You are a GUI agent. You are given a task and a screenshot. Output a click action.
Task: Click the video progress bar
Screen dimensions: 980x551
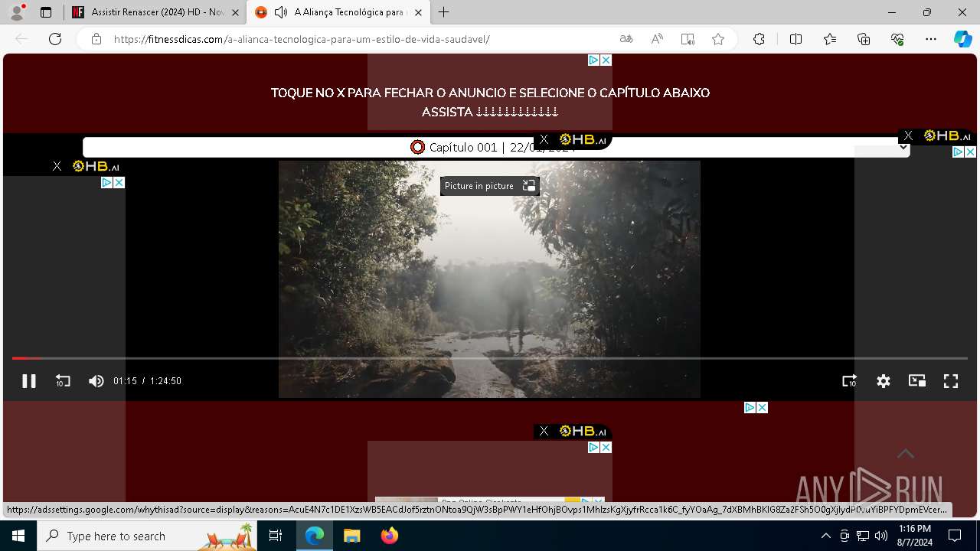tap(490, 358)
